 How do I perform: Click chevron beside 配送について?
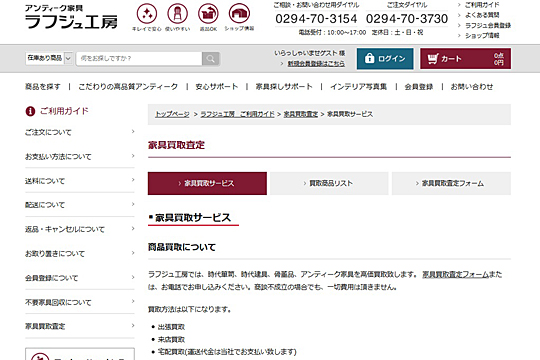click(x=133, y=204)
